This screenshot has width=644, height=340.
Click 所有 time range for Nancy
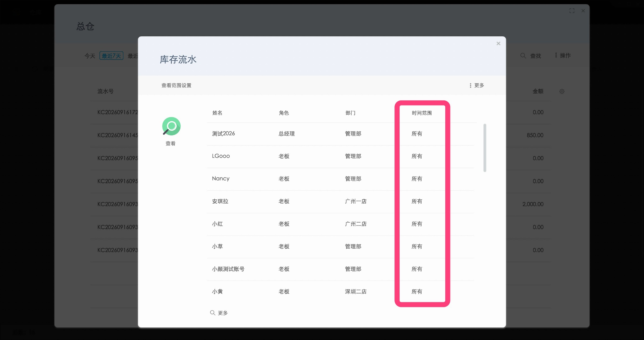pyautogui.click(x=417, y=179)
